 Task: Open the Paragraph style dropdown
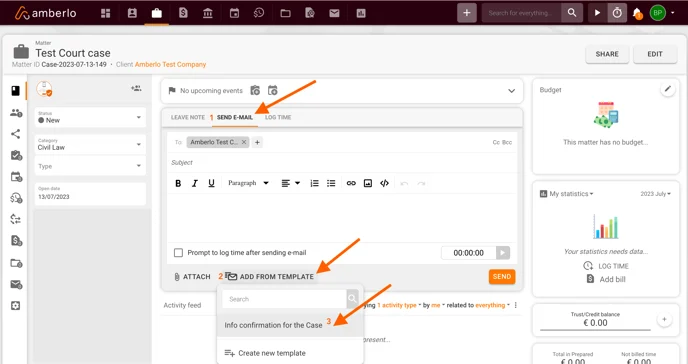tap(248, 183)
